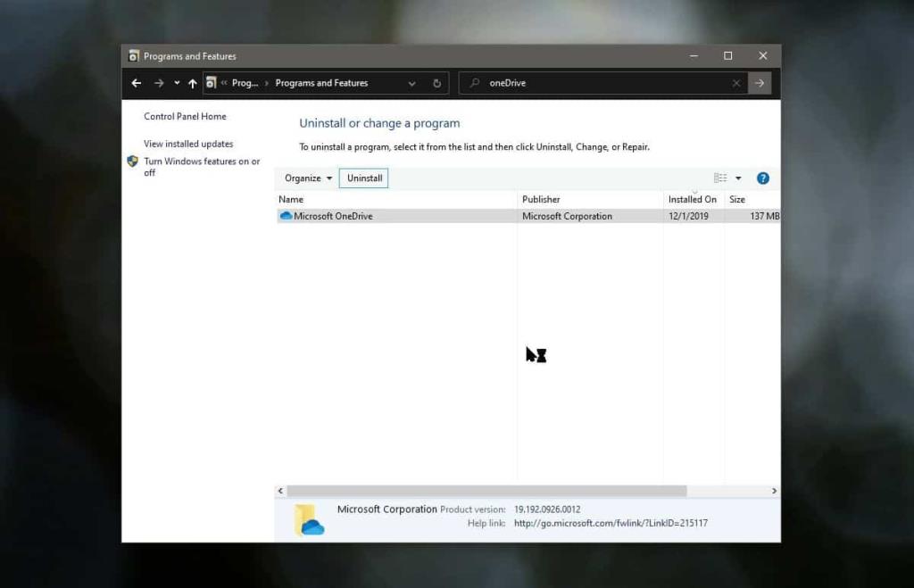This screenshot has width=914, height=588.
Task: Click the Refresh icon in the address bar
Action: [x=436, y=83]
